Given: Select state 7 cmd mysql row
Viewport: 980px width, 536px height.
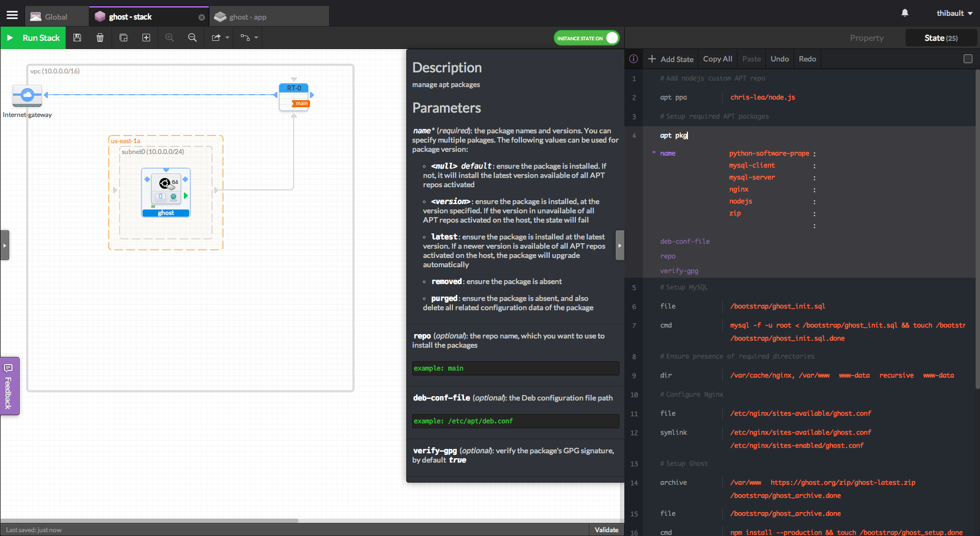Looking at the screenshot, I should (x=810, y=331).
